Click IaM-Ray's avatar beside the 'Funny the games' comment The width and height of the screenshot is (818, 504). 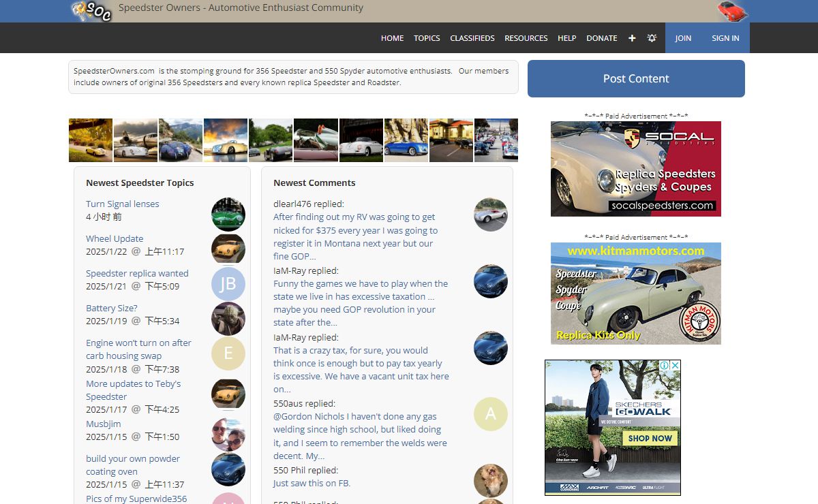(491, 281)
